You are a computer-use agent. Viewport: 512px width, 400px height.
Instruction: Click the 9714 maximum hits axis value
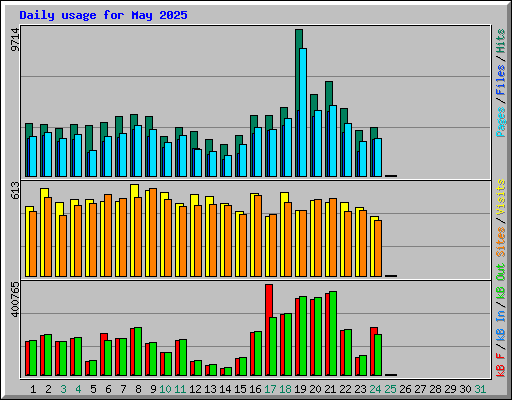[x=15, y=40]
